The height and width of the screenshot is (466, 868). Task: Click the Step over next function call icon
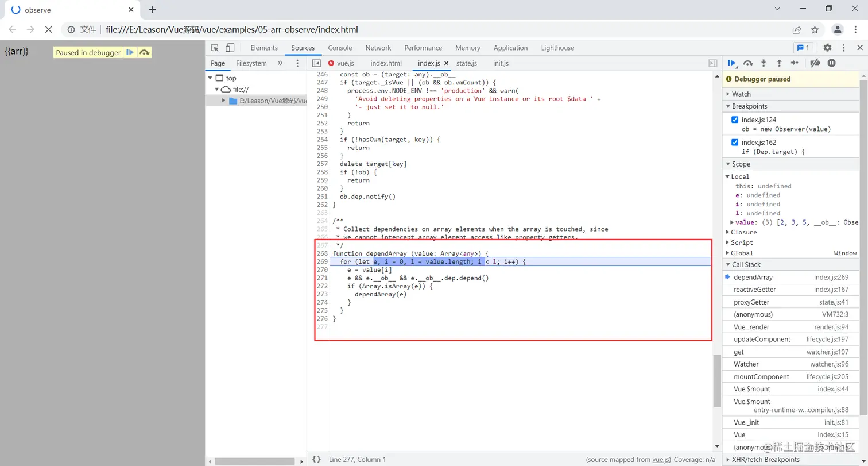coord(748,63)
